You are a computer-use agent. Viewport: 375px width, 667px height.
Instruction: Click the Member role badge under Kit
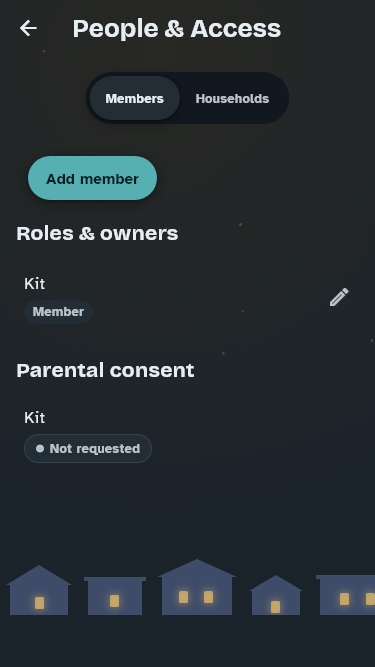(58, 312)
